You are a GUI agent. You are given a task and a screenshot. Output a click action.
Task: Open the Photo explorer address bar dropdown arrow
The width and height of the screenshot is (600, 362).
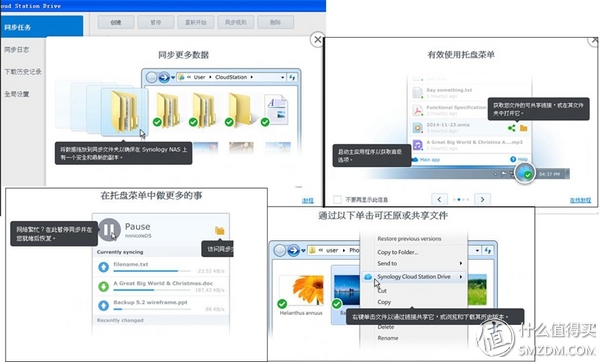(x=478, y=251)
